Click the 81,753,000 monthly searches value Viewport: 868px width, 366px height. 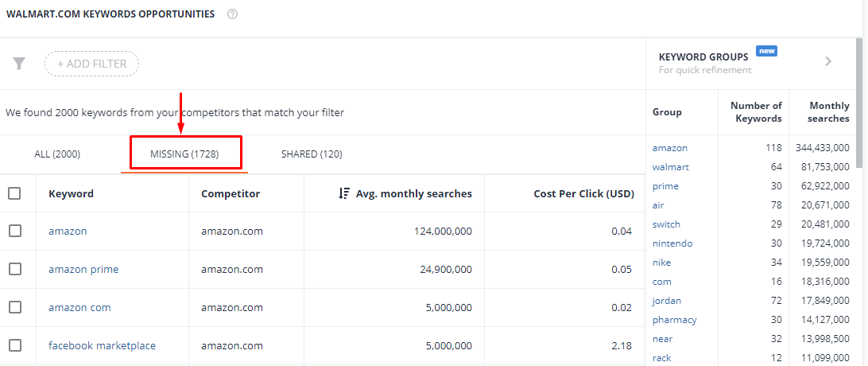tap(825, 167)
